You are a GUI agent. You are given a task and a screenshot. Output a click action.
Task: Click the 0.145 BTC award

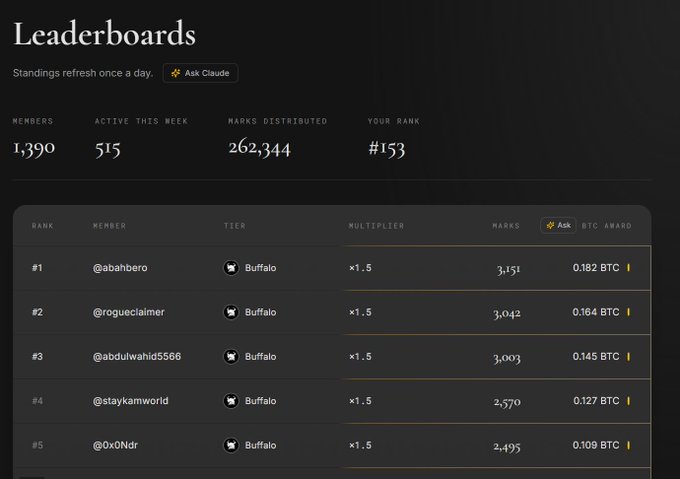pyautogui.click(x=596, y=356)
